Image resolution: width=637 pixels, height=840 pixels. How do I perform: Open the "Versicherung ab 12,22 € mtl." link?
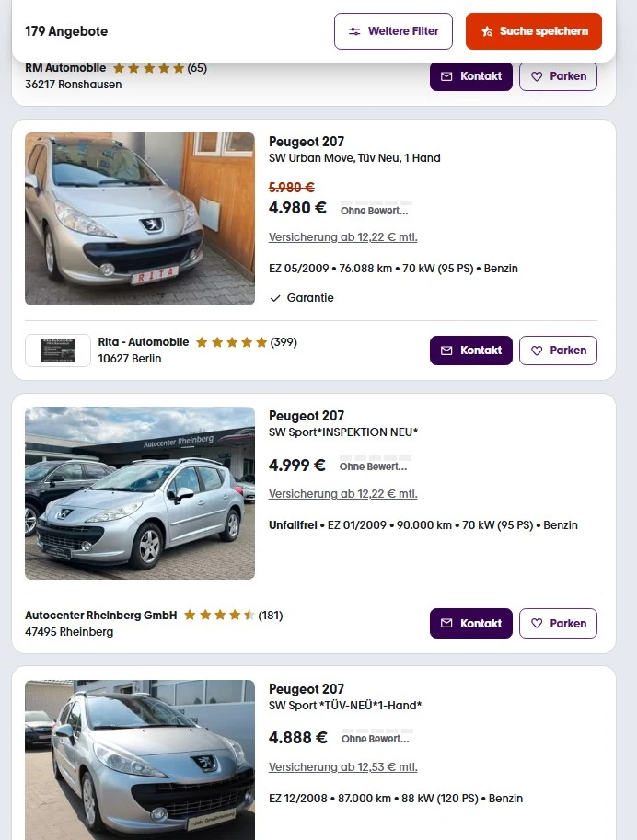(342, 236)
